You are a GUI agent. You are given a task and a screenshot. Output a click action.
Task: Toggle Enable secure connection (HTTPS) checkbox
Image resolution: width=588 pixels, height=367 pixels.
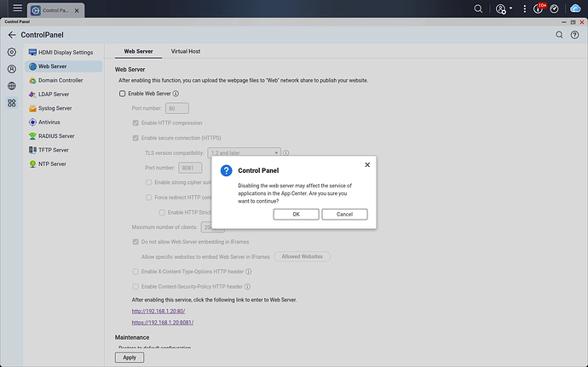pyautogui.click(x=135, y=138)
